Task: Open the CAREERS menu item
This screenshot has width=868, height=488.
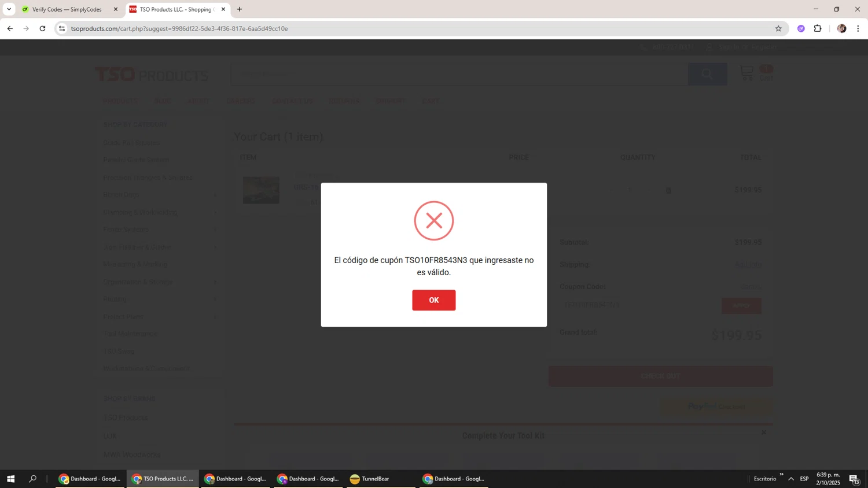Action: [241, 101]
